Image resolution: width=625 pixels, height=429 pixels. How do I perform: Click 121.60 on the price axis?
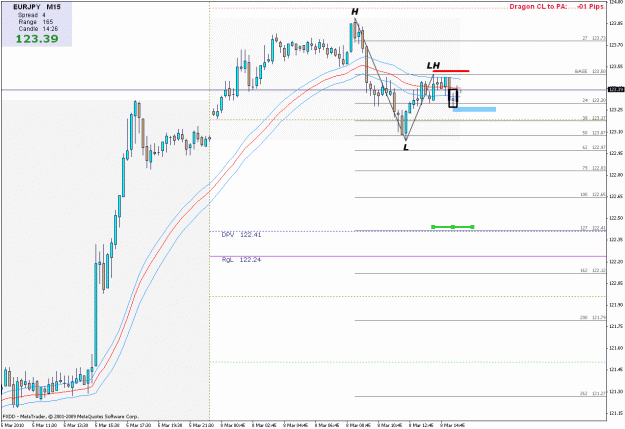click(616, 348)
